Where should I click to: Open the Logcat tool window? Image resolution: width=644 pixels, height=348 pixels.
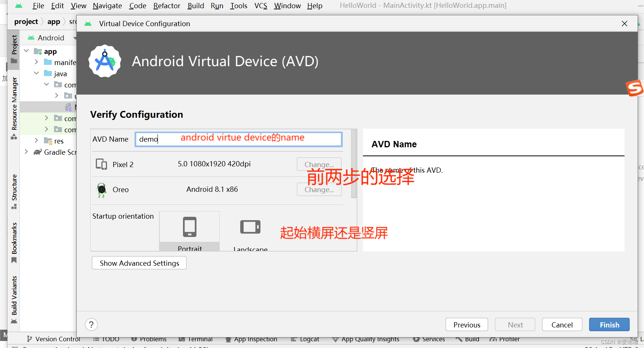[305, 339]
